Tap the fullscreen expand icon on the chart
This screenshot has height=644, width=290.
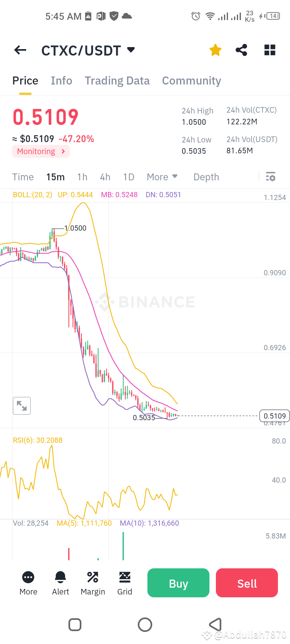22,406
